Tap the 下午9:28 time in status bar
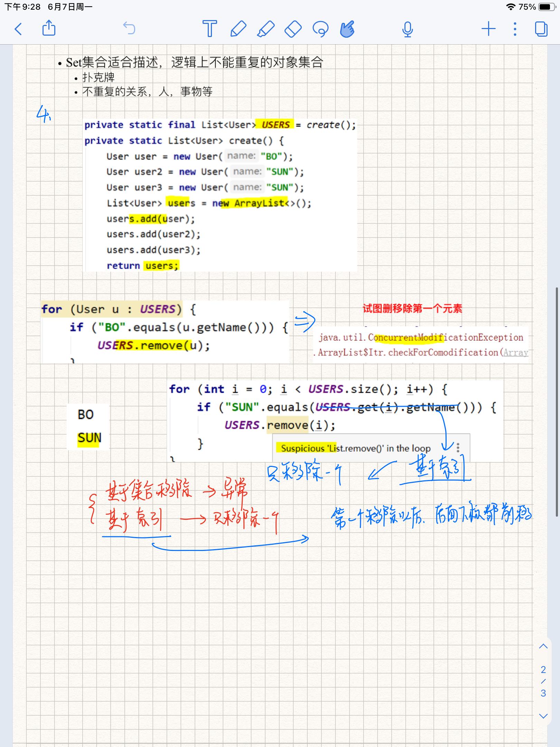The height and width of the screenshot is (747, 560). (x=22, y=7)
